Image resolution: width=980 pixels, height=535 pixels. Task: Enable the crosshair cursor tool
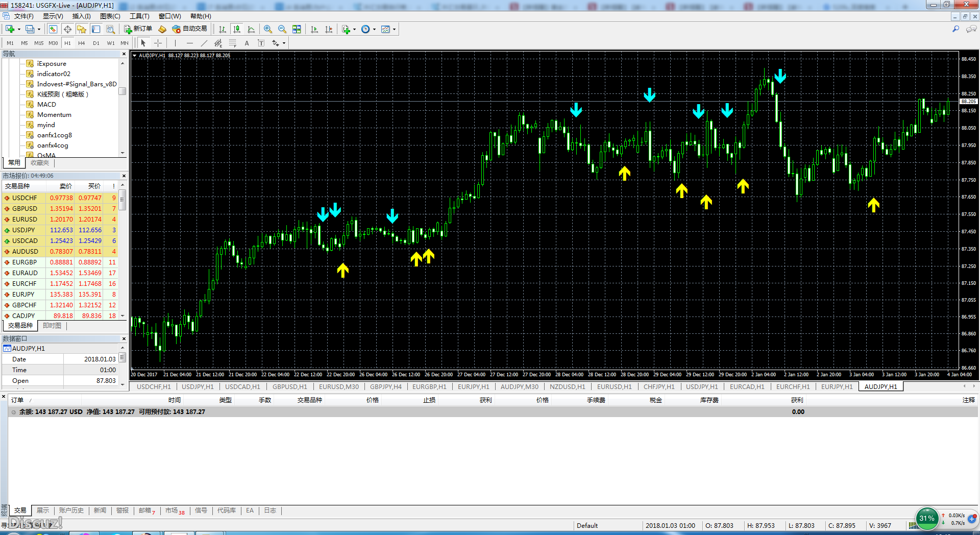[x=158, y=43]
